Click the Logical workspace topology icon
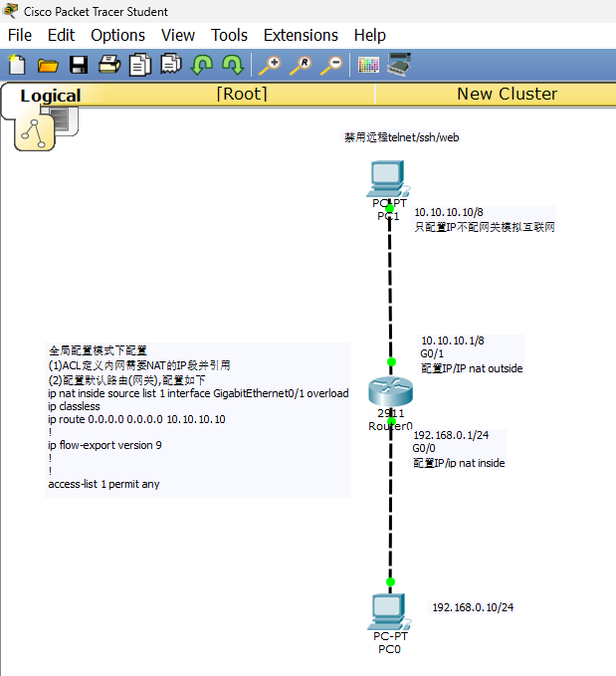The image size is (616, 676). click(35, 132)
